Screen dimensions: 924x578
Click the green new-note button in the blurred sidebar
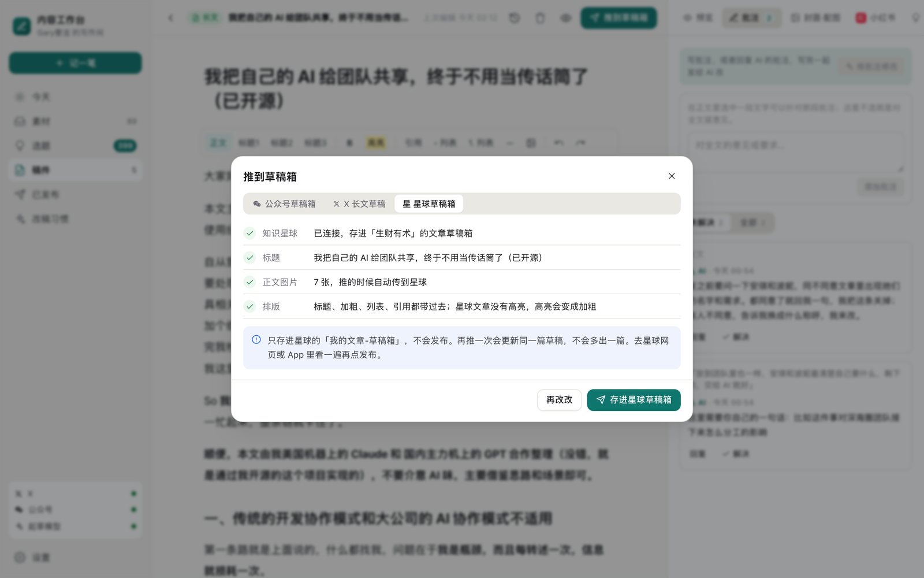pyautogui.click(x=76, y=63)
